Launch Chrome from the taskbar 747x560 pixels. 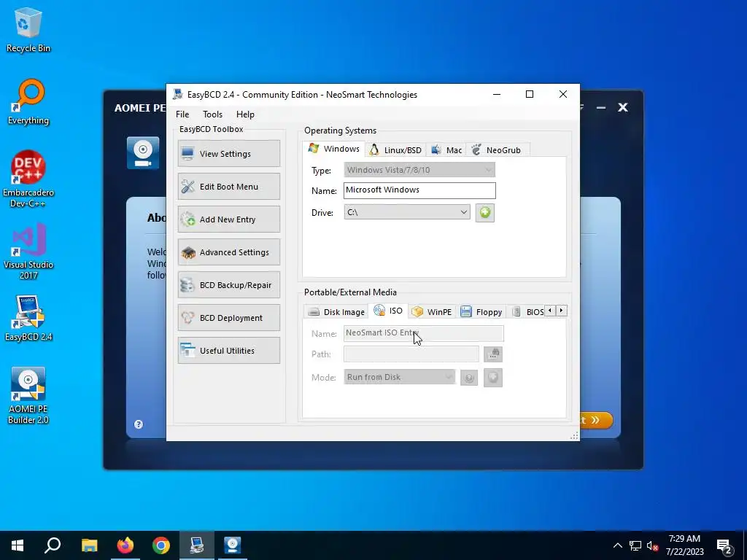click(161, 545)
